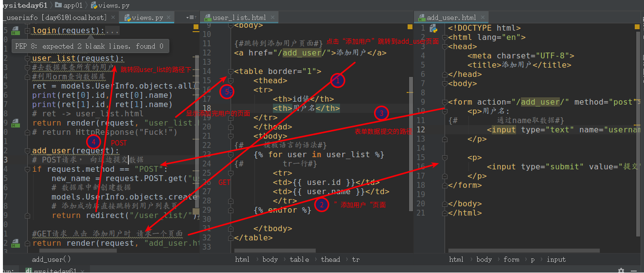
Task: Click p breadcrumb below add_user.html editor
Action: [x=533, y=259]
